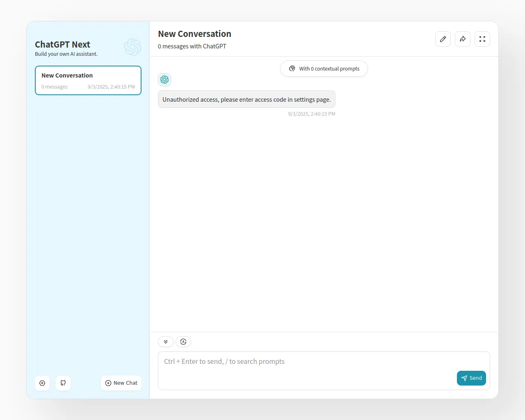Click the '0 messages with ChatGPT' subtitle
Image resolution: width=525 pixels, height=420 pixels.
[192, 46]
